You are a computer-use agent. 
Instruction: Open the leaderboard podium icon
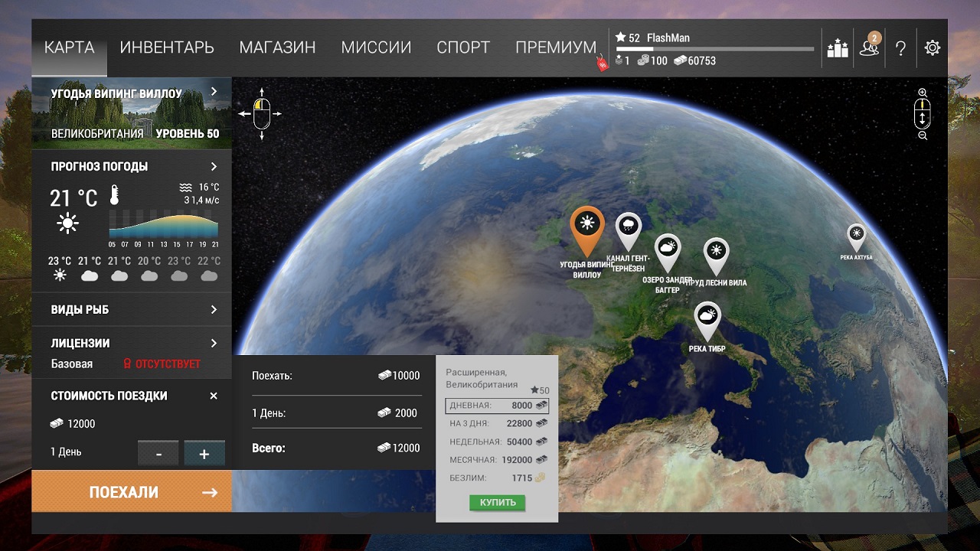(x=838, y=48)
